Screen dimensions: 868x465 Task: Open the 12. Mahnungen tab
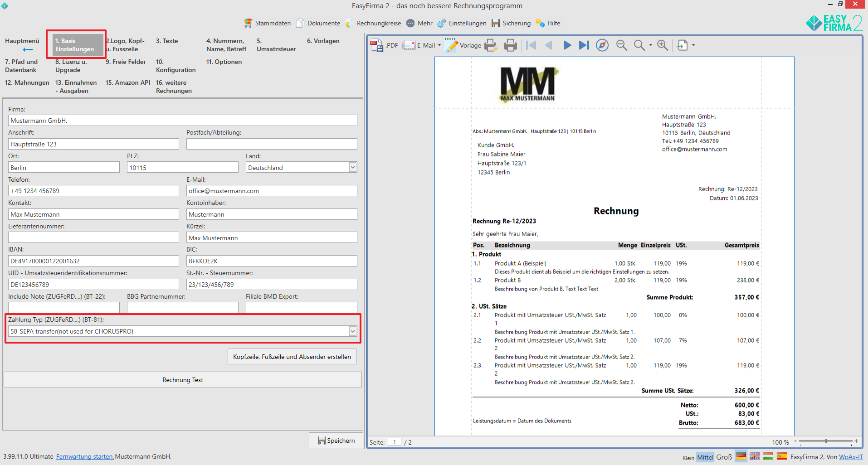(x=27, y=82)
